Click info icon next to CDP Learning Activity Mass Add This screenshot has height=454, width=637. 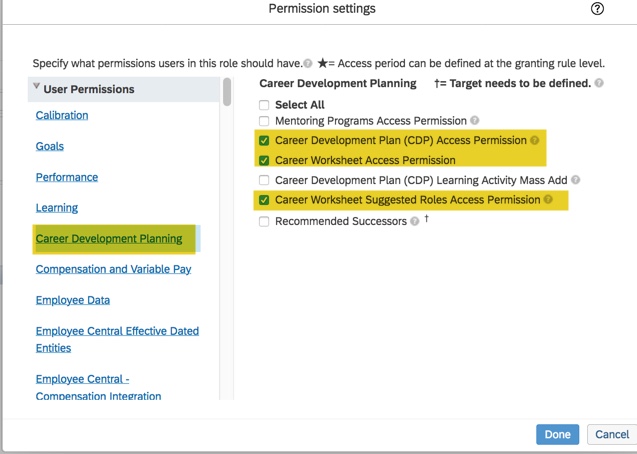(576, 181)
